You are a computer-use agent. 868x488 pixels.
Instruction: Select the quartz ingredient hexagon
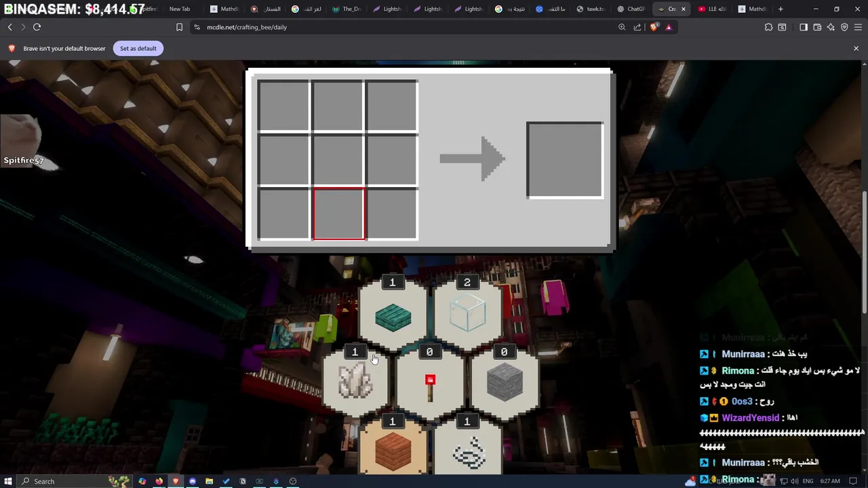[x=355, y=384]
